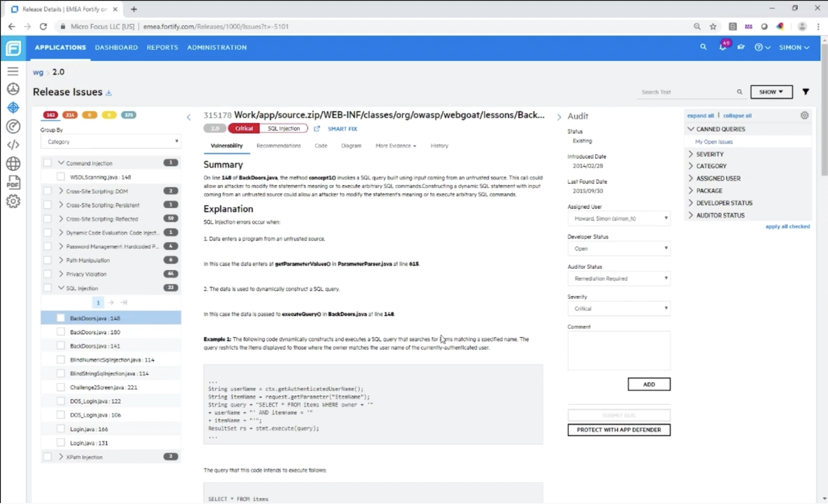
Task: Open the REPORTS menu
Action: pos(162,47)
